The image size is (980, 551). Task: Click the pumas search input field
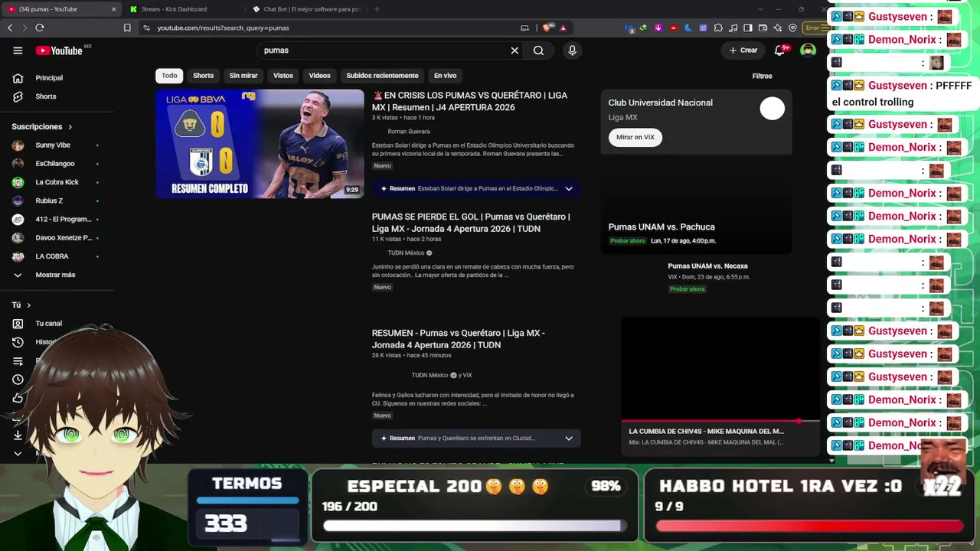pos(383,51)
